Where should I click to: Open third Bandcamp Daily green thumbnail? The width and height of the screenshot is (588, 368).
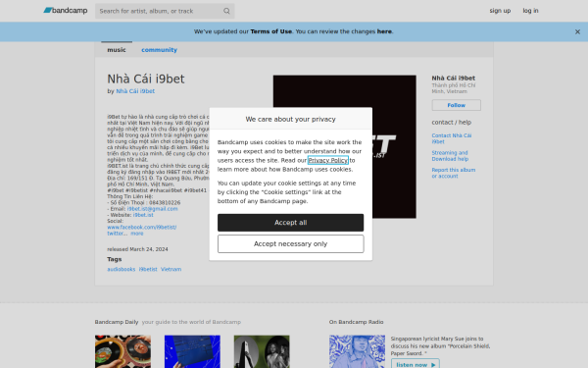(x=262, y=351)
